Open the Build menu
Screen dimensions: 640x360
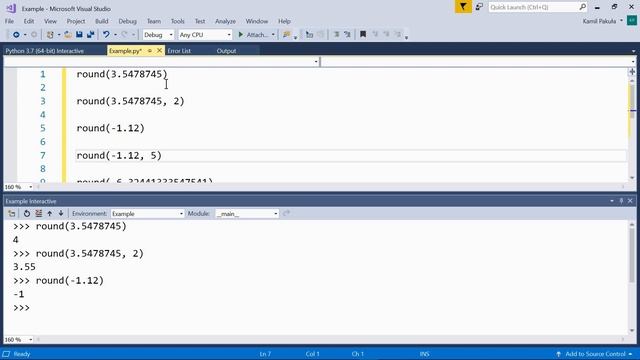pyautogui.click(x=102, y=21)
